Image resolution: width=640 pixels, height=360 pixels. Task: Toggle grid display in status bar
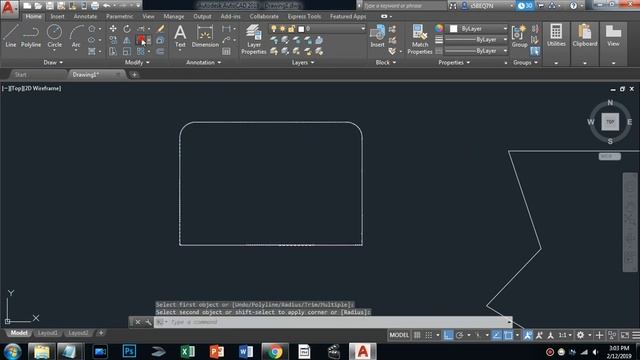[x=417, y=335]
